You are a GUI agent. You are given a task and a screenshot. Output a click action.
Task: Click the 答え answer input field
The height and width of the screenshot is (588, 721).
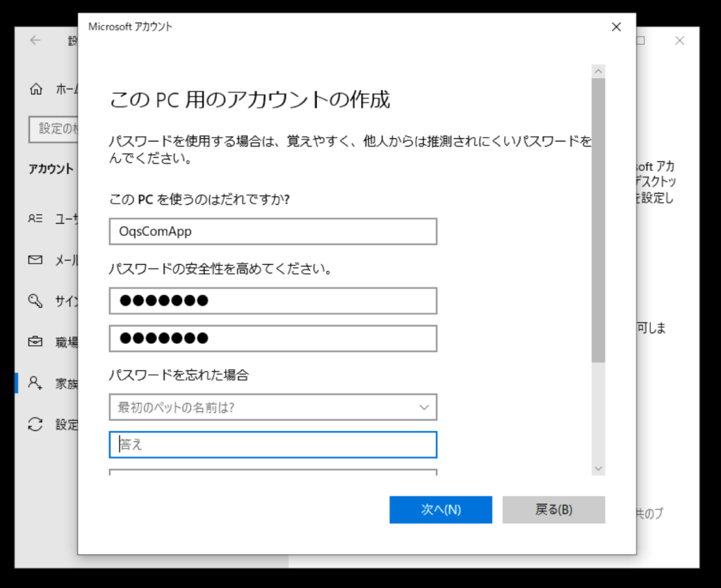click(x=272, y=445)
